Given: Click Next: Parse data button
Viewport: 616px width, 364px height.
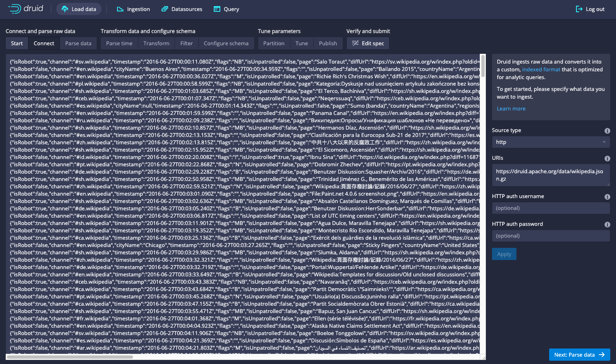Looking at the screenshot, I should [580, 355].
